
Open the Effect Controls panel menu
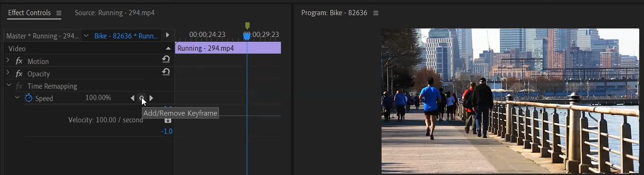(x=59, y=13)
